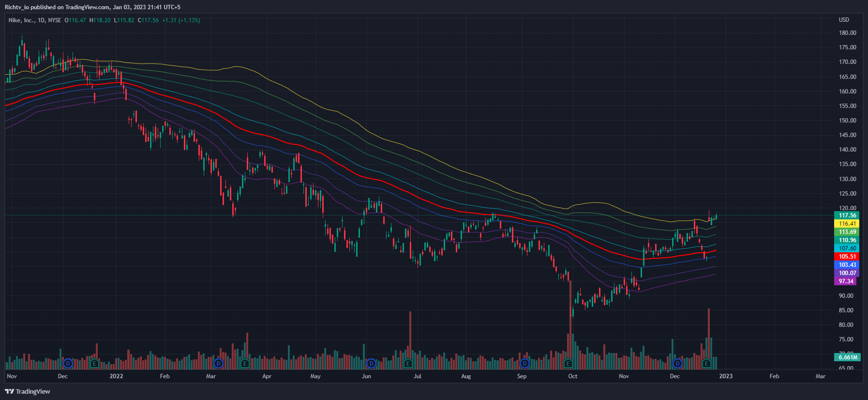Select the blue 103.43 price label
Viewport: 868px width, 400px height.
tap(847, 265)
